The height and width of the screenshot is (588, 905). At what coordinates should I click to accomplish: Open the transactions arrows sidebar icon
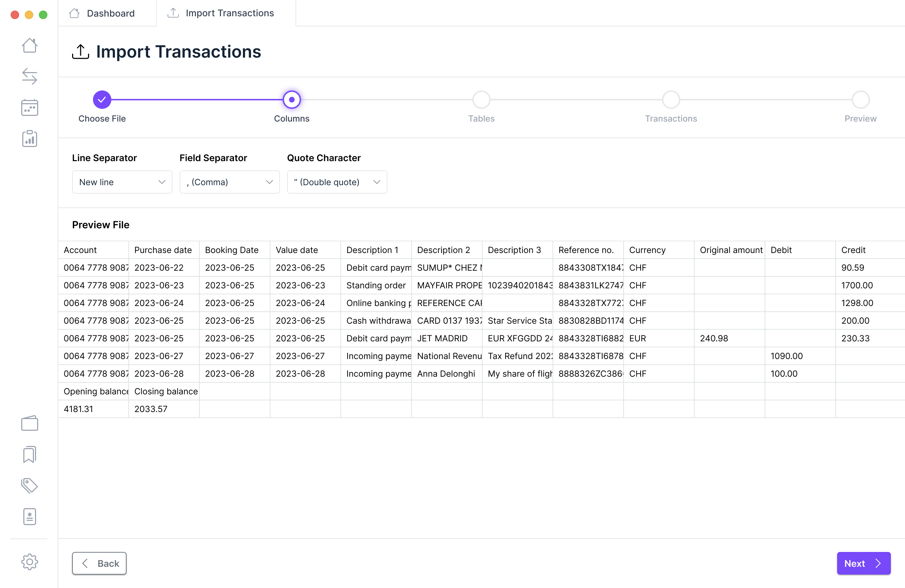tap(29, 76)
